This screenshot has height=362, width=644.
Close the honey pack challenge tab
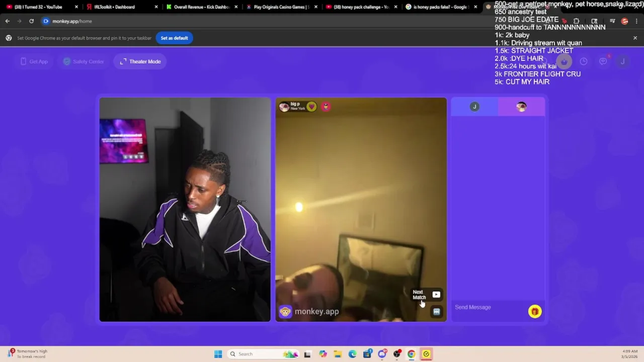(x=395, y=7)
